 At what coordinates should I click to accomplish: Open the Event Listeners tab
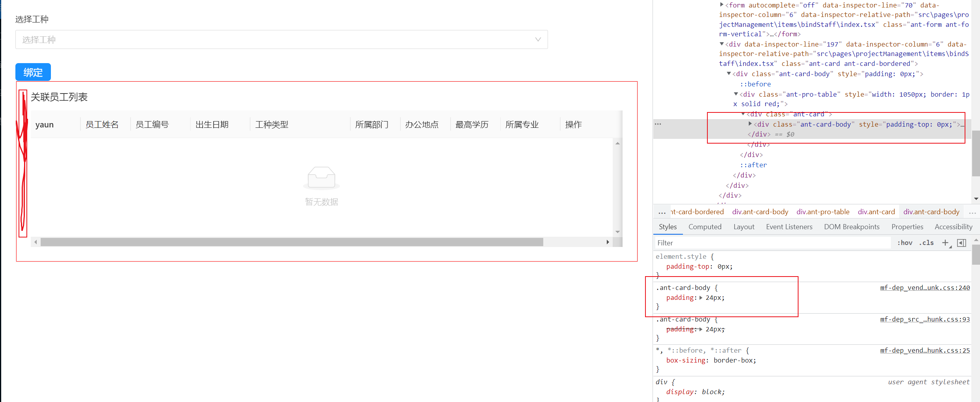pos(789,226)
